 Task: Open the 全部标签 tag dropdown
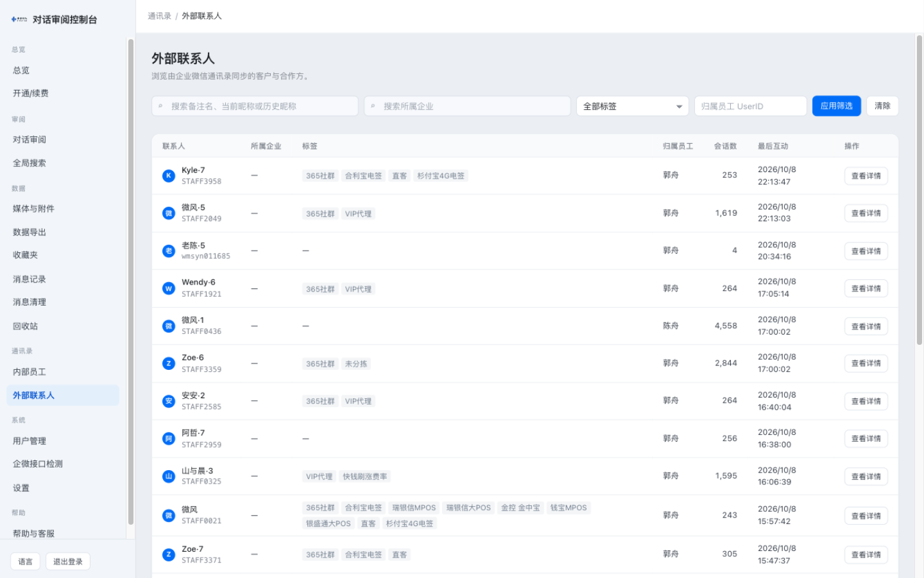point(632,106)
